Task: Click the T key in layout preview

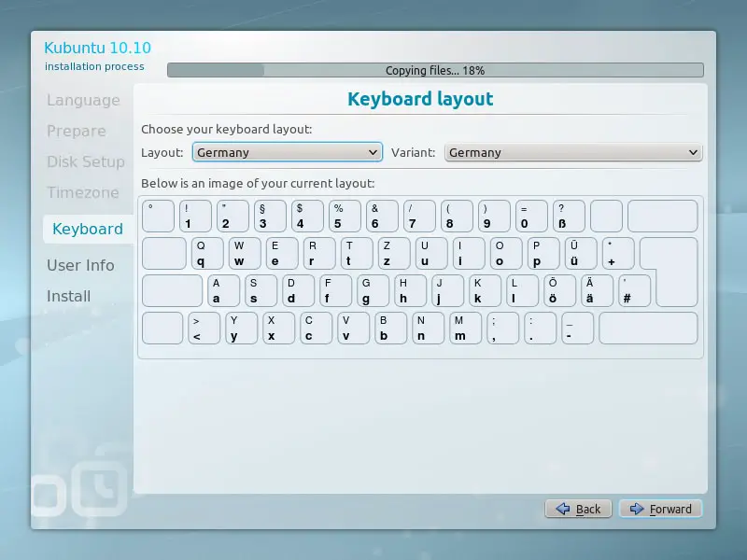Action: click(x=357, y=253)
